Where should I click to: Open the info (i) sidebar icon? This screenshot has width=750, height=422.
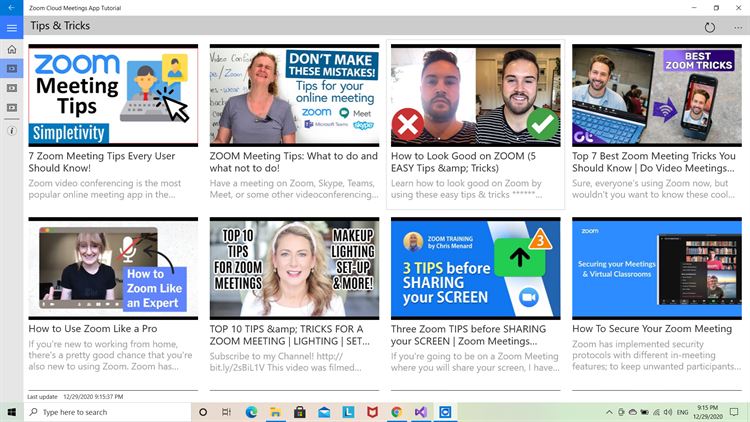[x=11, y=131]
